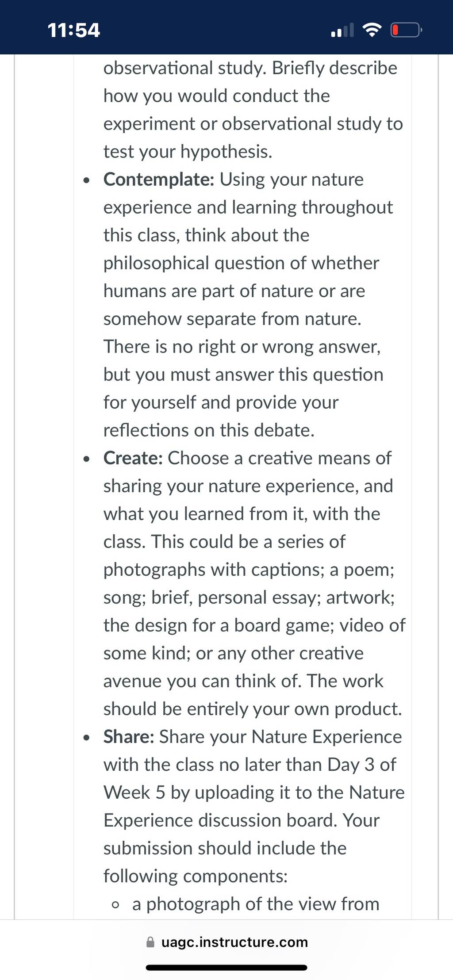453x980 pixels.
Task: Tap the home indicator bar
Action: coord(226,968)
